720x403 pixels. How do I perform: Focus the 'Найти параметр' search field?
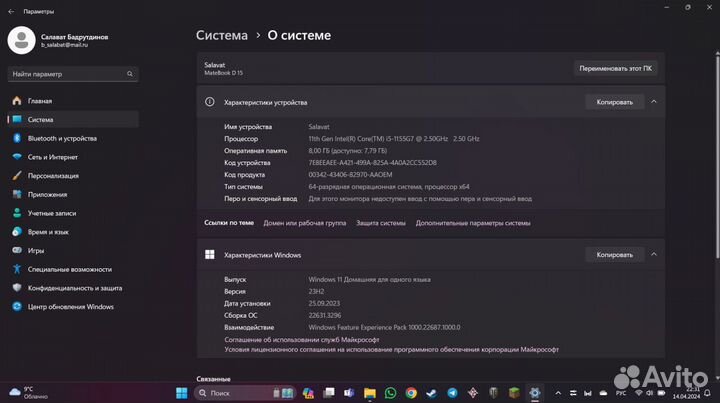(73, 74)
